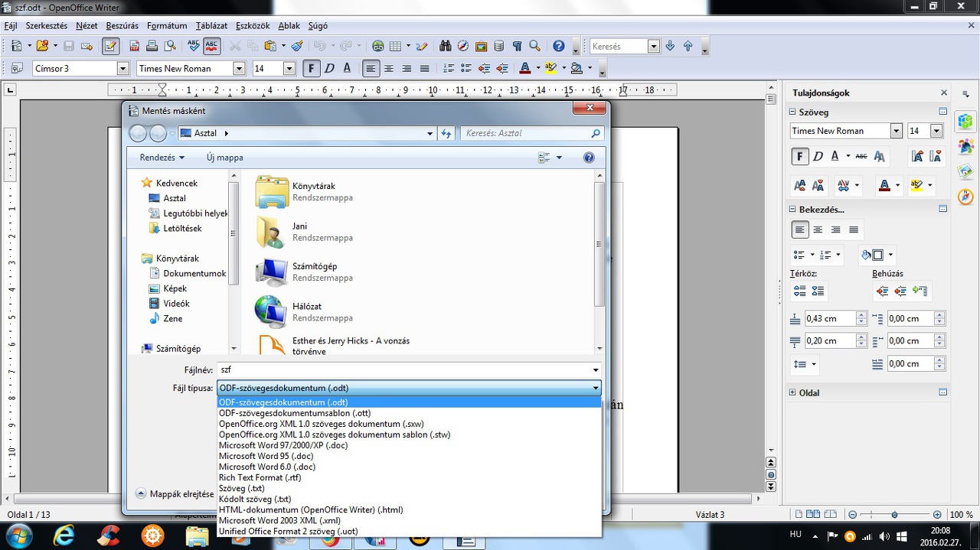This screenshot has width=980, height=550.
Task: Select Rich Text Format (.rtf) file type
Action: tap(409, 477)
